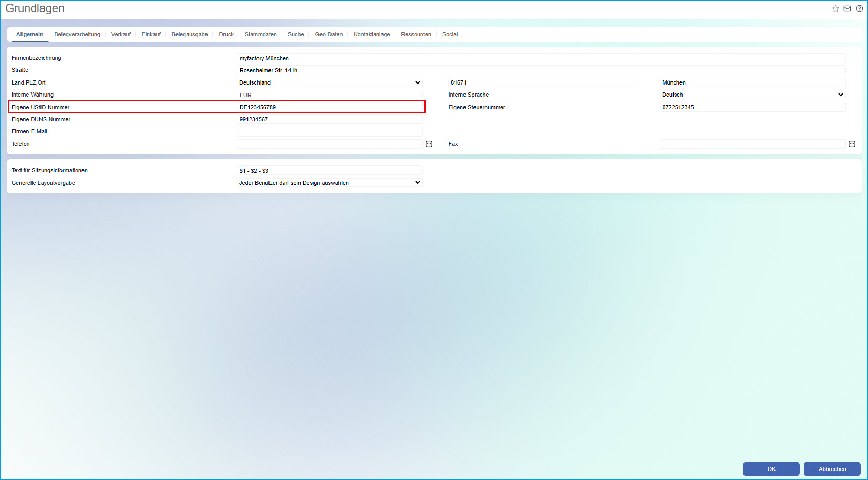
Task: Click the PLZ field containing 81671
Action: coord(541,82)
